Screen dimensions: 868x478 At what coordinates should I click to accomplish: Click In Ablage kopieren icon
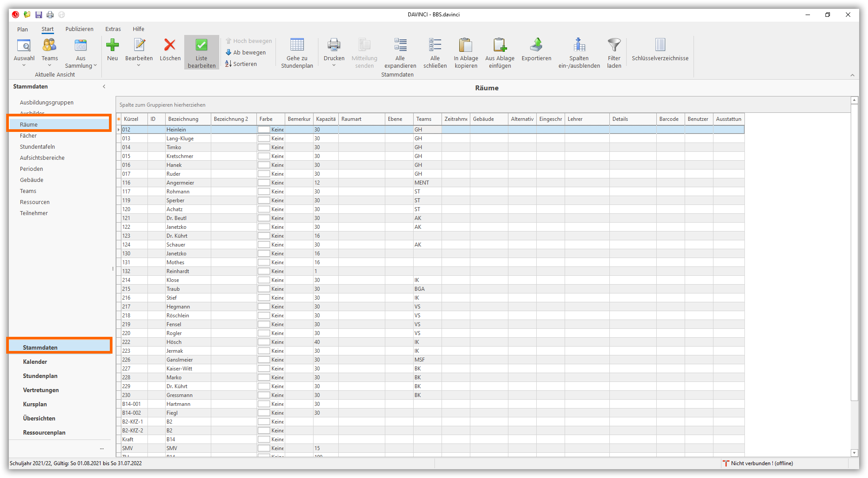pyautogui.click(x=465, y=45)
